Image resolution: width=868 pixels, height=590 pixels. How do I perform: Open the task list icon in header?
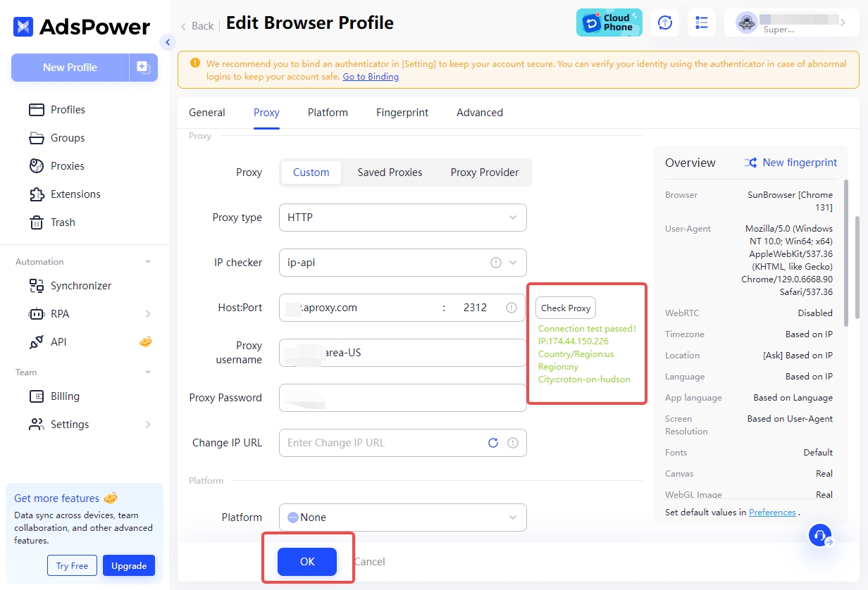[x=702, y=23]
